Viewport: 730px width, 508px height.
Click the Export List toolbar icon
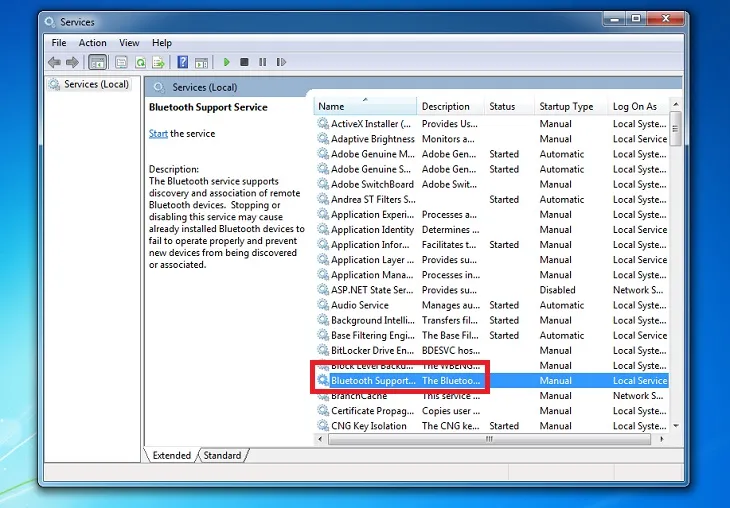(x=158, y=62)
